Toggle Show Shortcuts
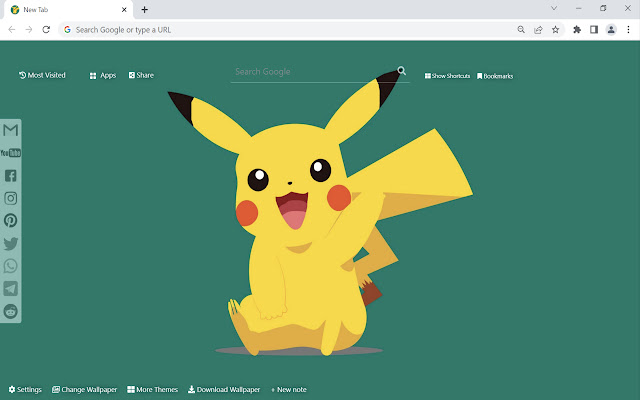This screenshot has width=640, height=400. click(447, 76)
